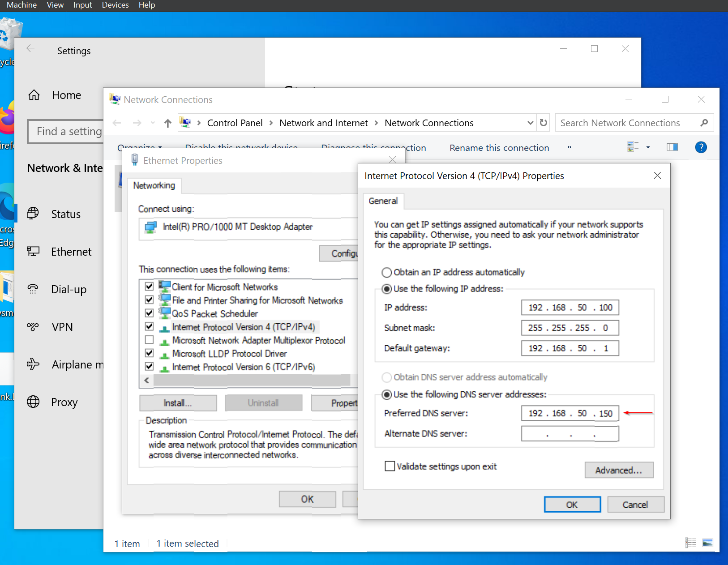Click Ethernet Properties title icon

click(x=134, y=160)
